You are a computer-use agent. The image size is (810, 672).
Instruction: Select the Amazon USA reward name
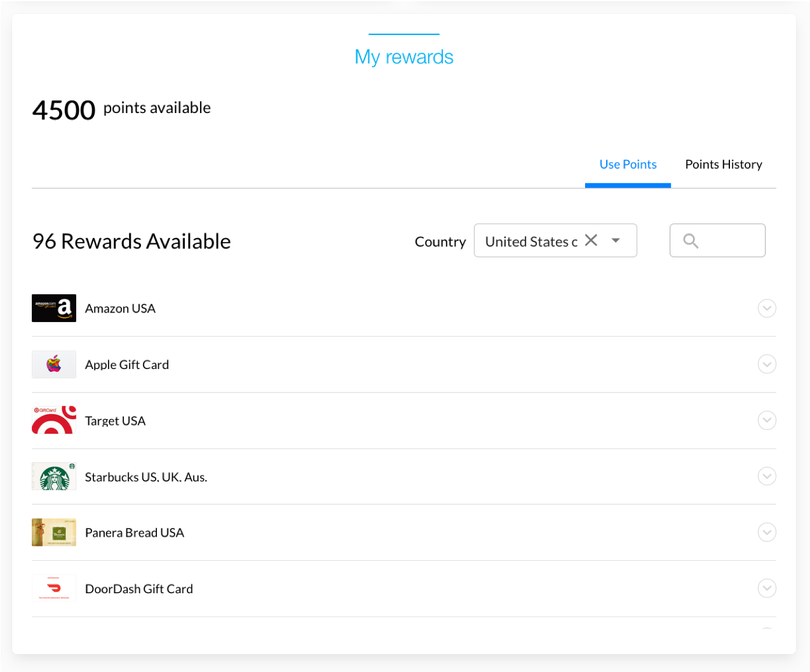point(120,309)
